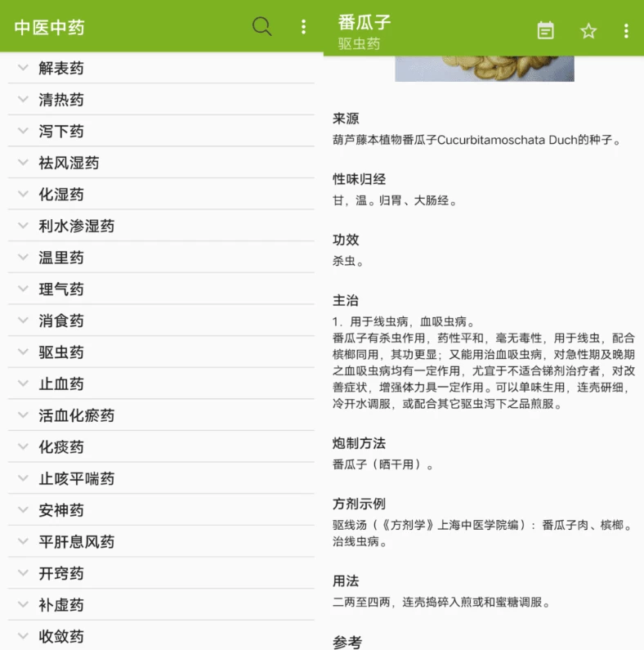Click the chevron beside 安神药
This screenshot has height=650, width=644.
tap(23, 510)
